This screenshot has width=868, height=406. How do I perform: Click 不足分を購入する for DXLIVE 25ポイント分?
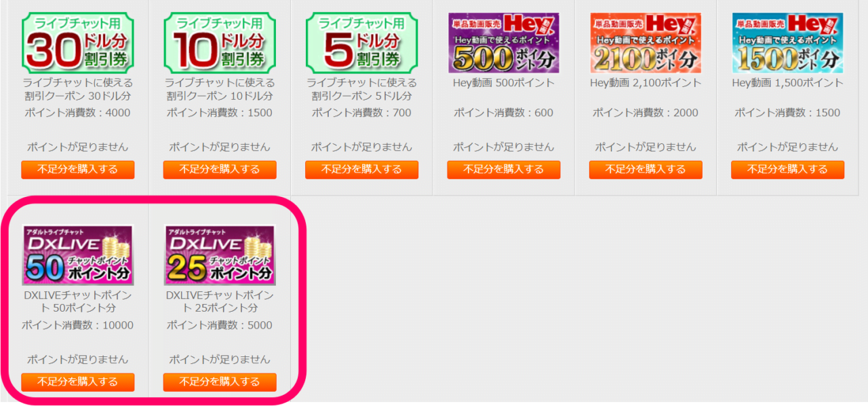click(x=220, y=382)
